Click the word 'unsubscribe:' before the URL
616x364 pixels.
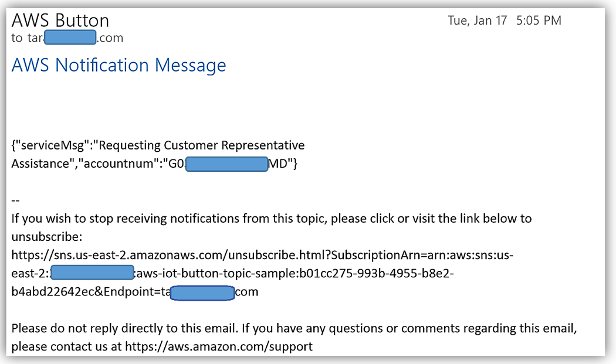[46, 237]
